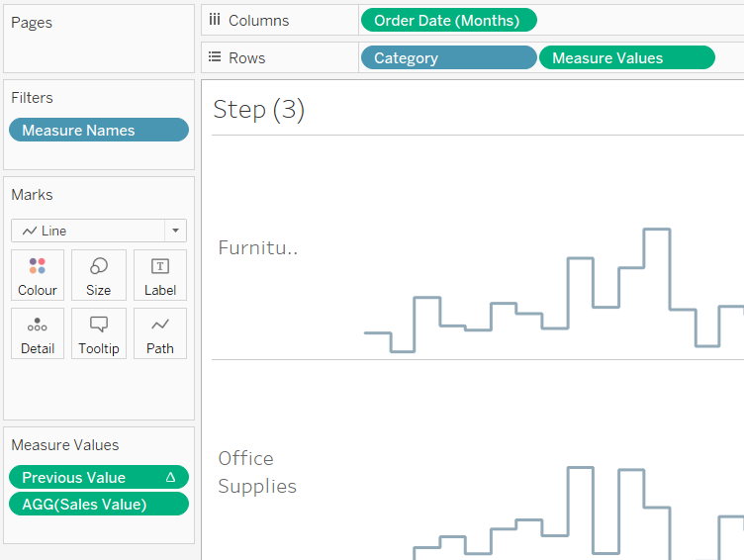Screen dimensions: 744x560
Task: Click the Columns shelf icon
Action: (x=215, y=20)
